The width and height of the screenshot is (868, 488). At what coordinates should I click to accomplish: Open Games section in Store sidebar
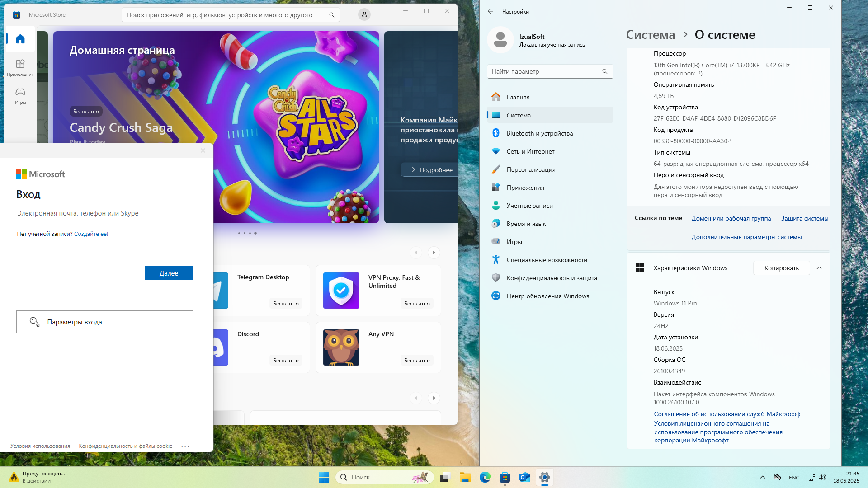[20, 96]
